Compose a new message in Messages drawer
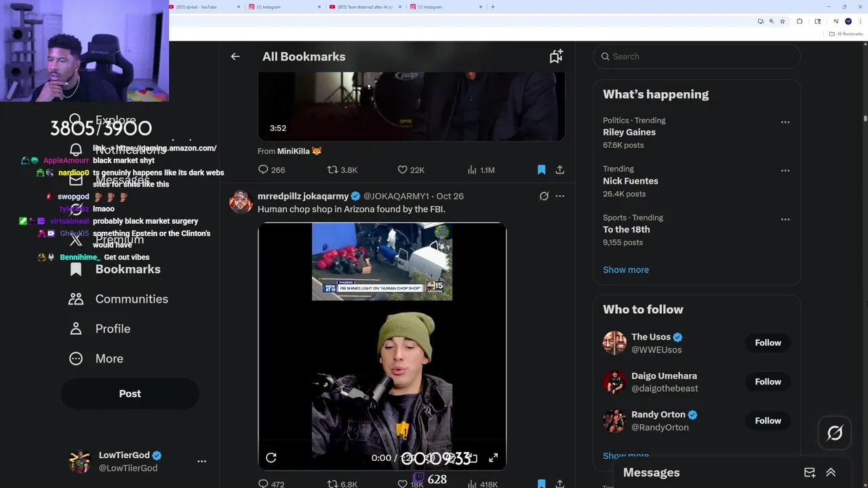Viewport: 868px width, 488px height. click(810, 472)
